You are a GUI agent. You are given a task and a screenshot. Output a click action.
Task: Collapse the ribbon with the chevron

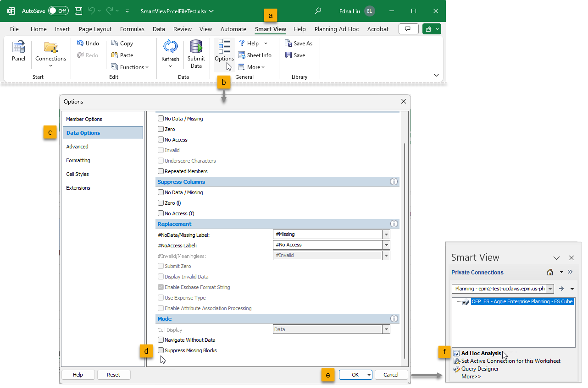coord(436,75)
